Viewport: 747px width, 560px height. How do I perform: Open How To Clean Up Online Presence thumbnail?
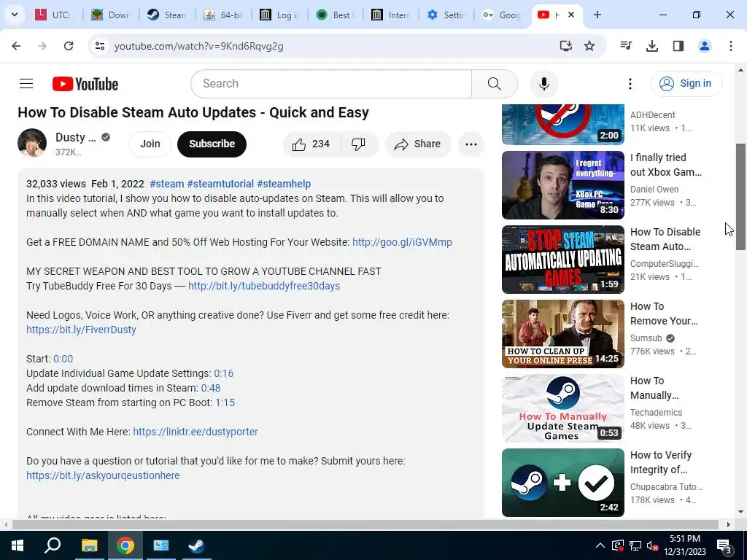click(x=562, y=334)
